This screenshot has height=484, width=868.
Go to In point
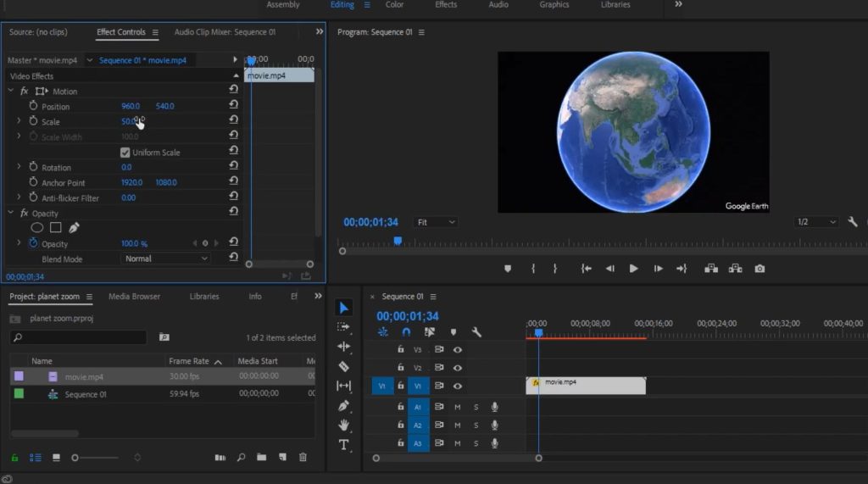pyautogui.click(x=586, y=269)
